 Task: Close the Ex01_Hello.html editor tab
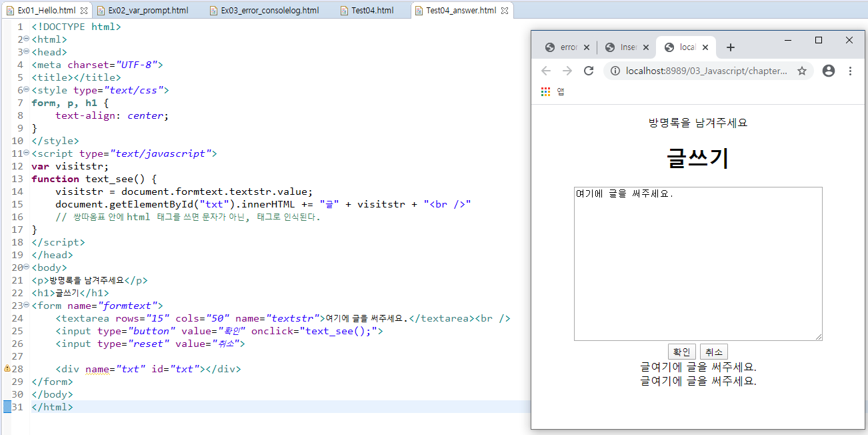coord(83,11)
